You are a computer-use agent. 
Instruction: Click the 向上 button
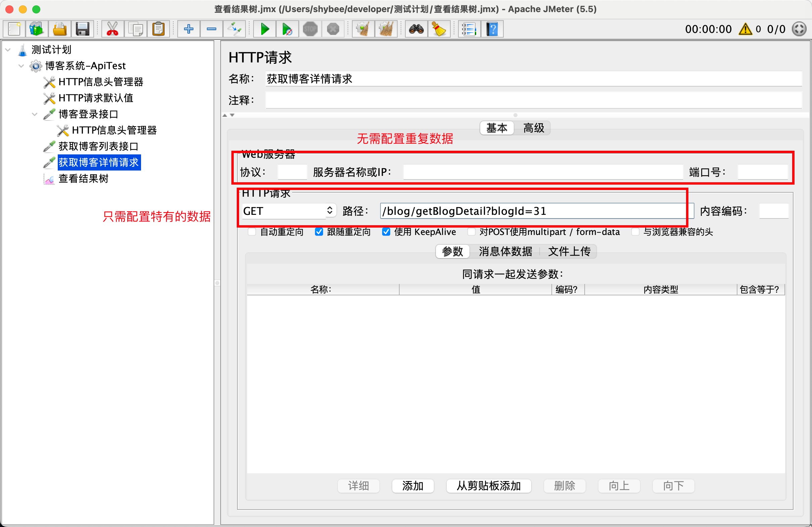[619, 486]
